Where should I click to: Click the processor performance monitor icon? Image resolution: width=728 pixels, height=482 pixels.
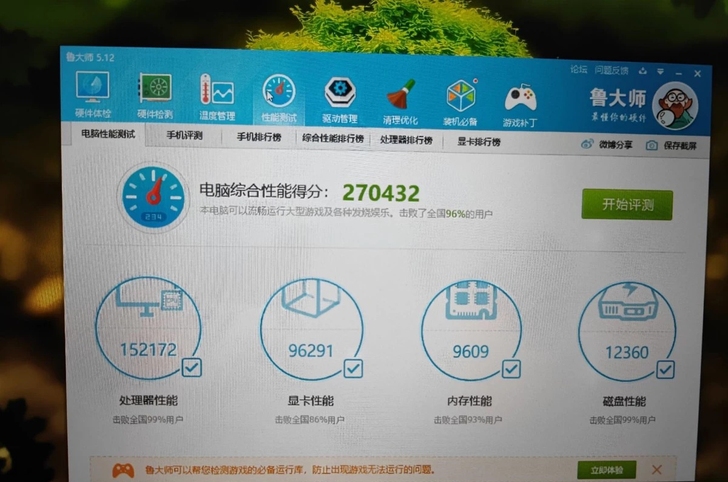tap(149, 300)
